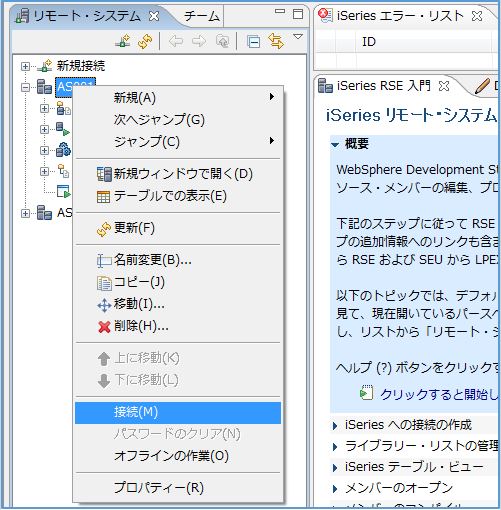Open the view menu dropdown triangle
Image resolution: width=501 pixels, height=510 pixels.
pyautogui.click(x=298, y=37)
